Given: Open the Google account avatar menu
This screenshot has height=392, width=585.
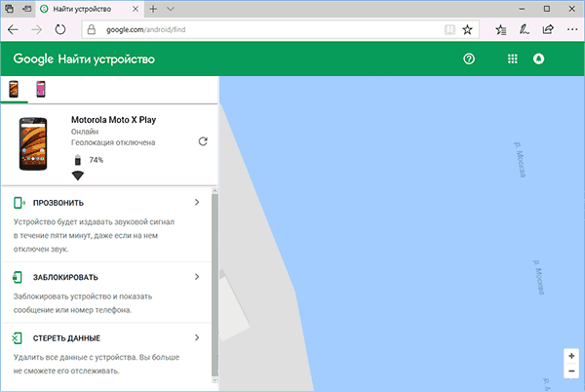Looking at the screenshot, I should tap(537, 59).
